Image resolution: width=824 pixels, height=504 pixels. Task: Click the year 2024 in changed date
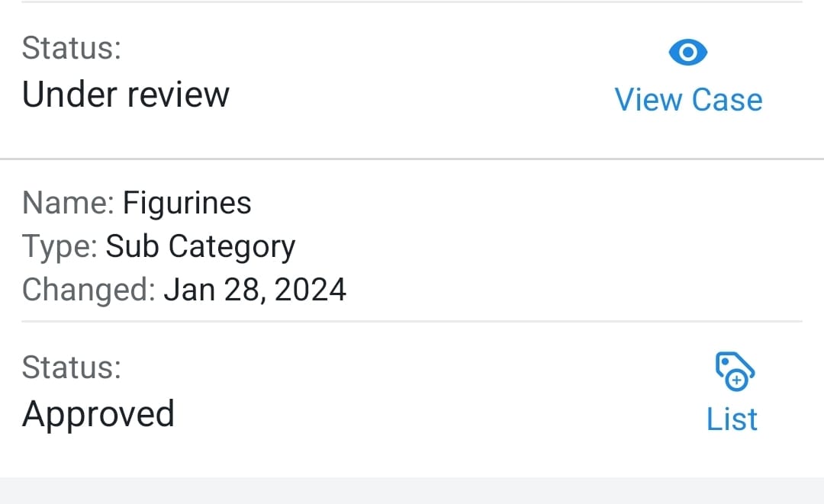[x=310, y=290]
